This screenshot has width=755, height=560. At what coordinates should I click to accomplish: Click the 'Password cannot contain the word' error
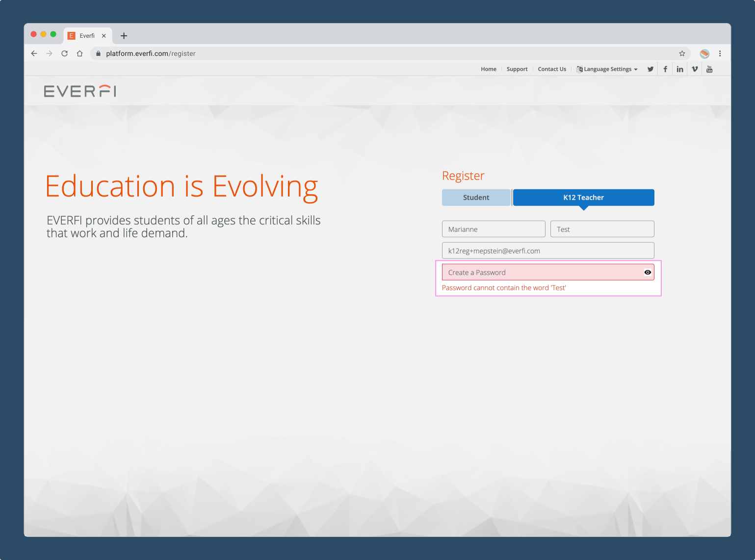tap(504, 288)
